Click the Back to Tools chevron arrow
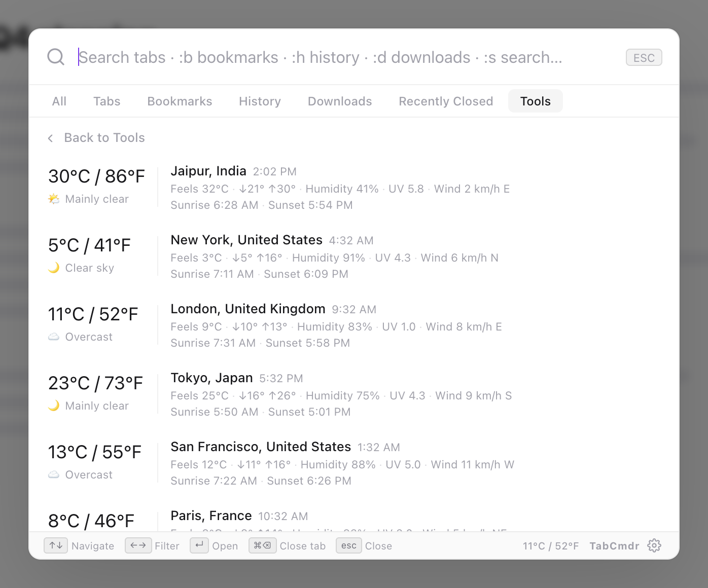This screenshot has width=708, height=588. click(50, 138)
